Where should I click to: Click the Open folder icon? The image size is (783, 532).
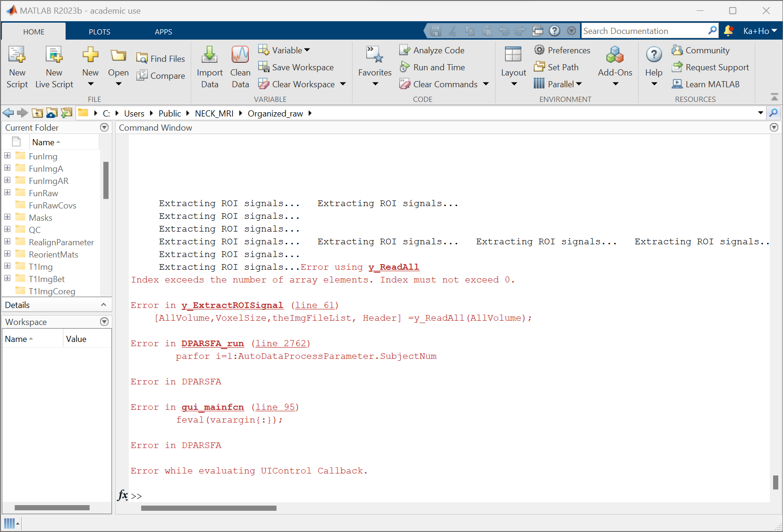click(x=118, y=56)
